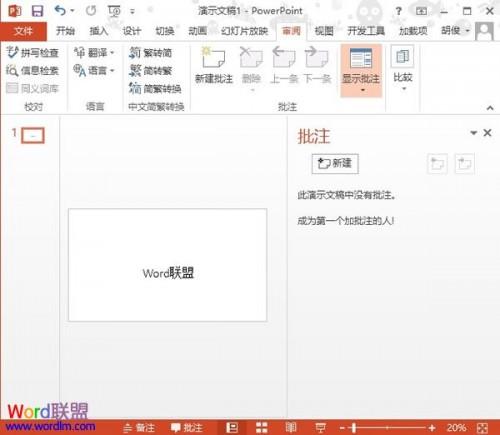
Task: Open the File (文件) tab
Action: point(23,31)
